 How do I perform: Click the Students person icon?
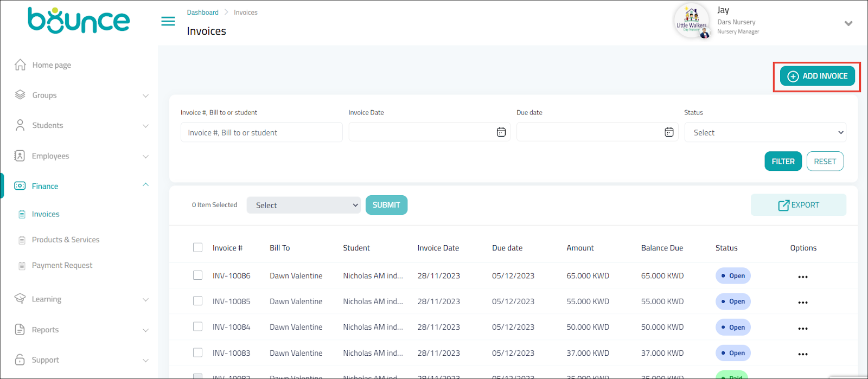20,125
